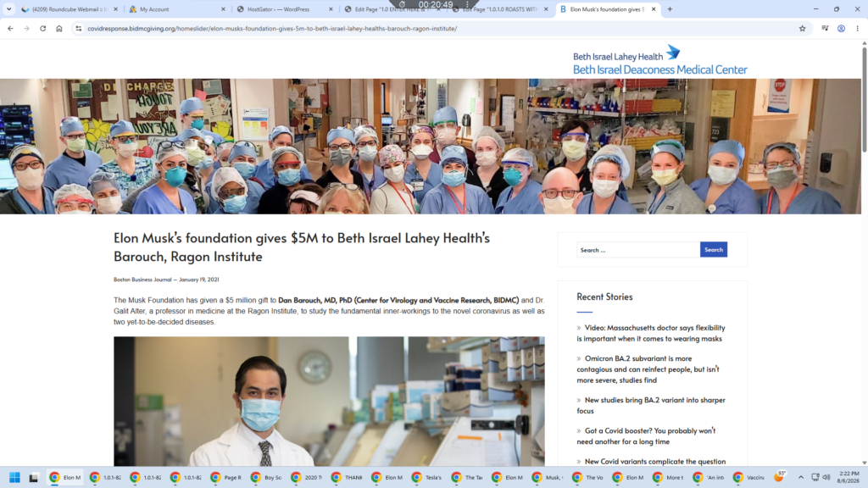Open the Chrome profile icon
The width and height of the screenshot is (868, 488).
pyautogui.click(x=841, y=28)
